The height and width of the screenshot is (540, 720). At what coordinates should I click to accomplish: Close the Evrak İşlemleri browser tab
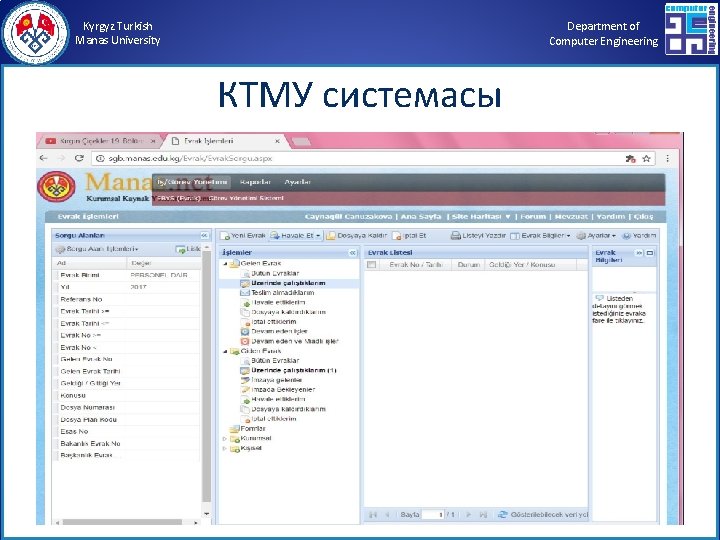[x=277, y=141]
